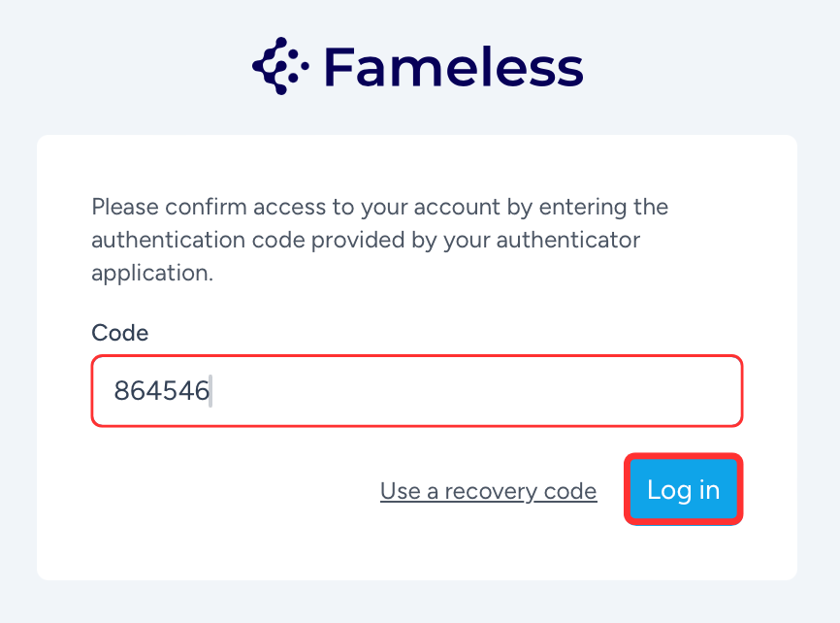
Task: Click the word authenticator in the instructions
Action: click(567, 241)
